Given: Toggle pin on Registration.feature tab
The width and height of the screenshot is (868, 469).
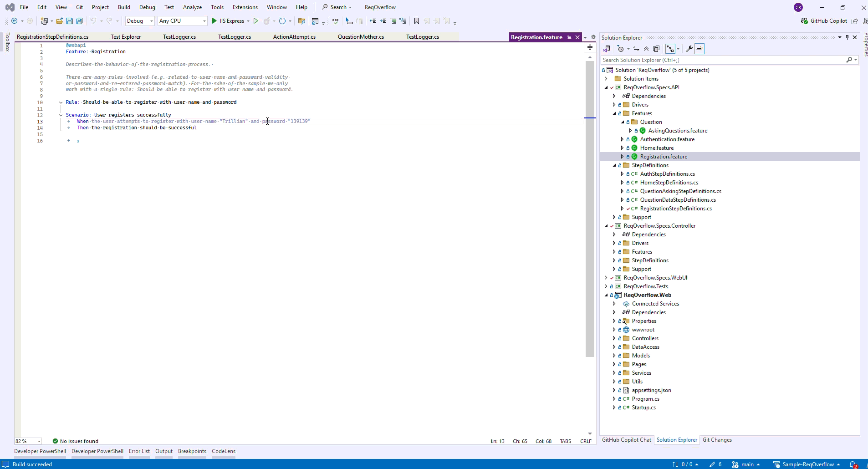Looking at the screenshot, I should point(569,37).
